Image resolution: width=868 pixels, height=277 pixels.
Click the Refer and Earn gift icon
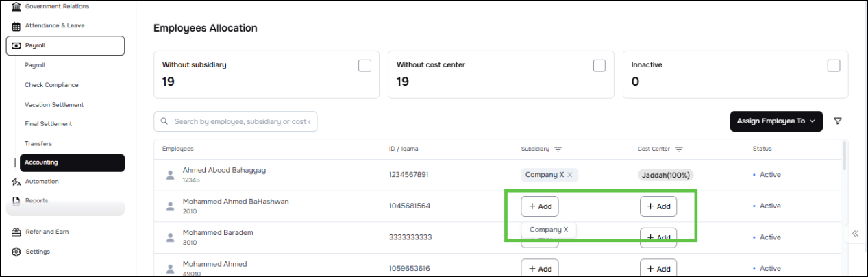tap(16, 232)
